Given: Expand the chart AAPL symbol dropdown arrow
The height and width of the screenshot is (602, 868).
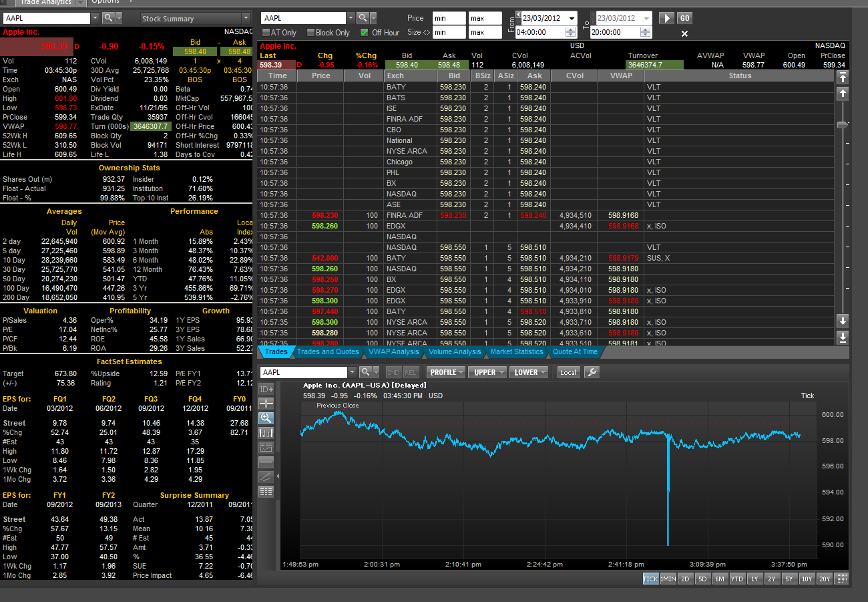Looking at the screenshot, I should [351, 372].
